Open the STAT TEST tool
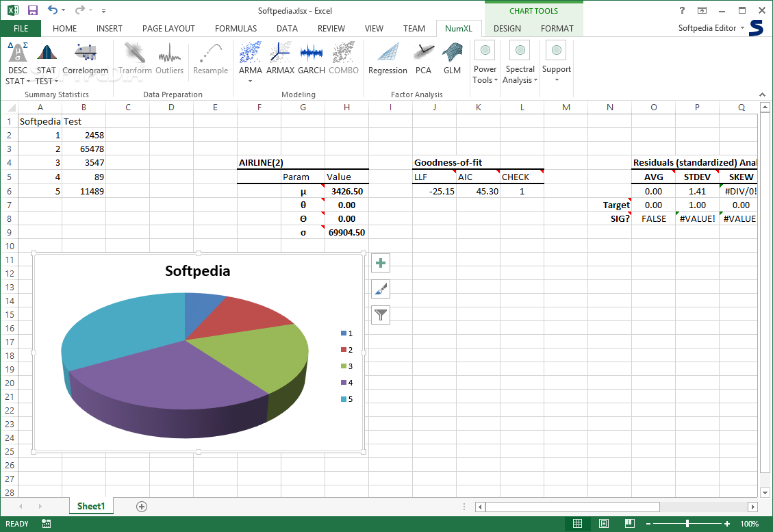This screenshot has height=532, width=773. point(47,64)
